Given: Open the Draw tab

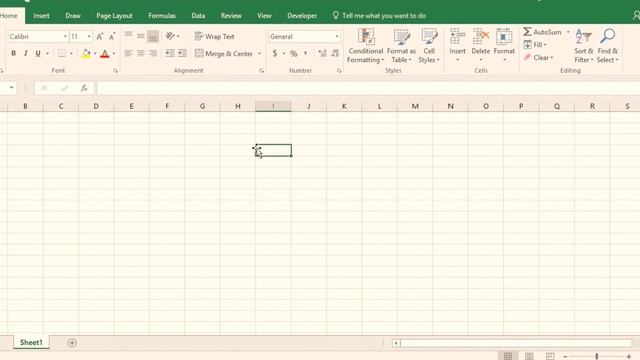Looking at the screenshot, I should (x=73, y=16).
